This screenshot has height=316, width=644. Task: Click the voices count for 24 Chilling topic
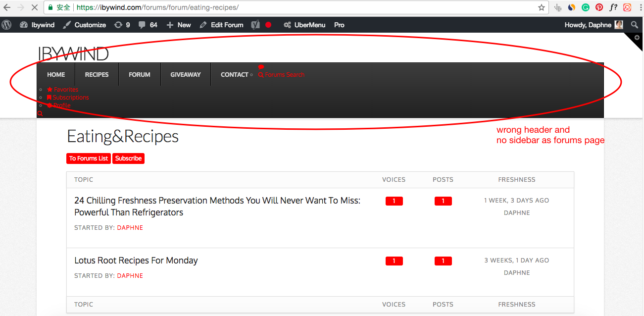[x=394, y=201]
